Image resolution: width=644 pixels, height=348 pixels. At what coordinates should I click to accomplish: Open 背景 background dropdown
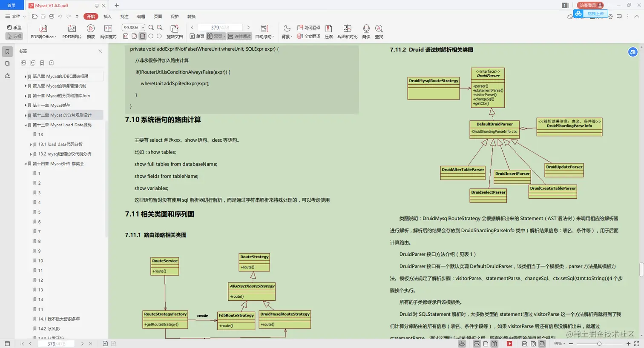tap(287, 32)
